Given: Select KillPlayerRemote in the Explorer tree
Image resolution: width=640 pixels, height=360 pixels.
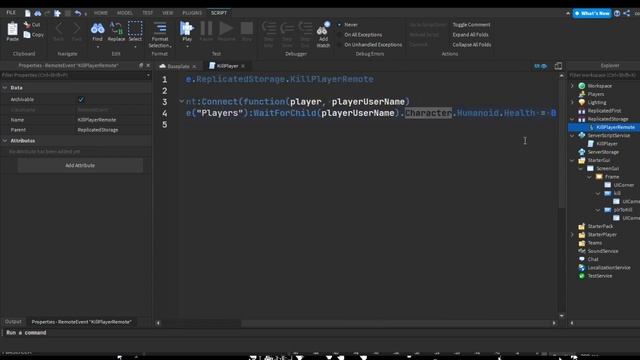Looking at the screenshot, I should tap(615, 127).
